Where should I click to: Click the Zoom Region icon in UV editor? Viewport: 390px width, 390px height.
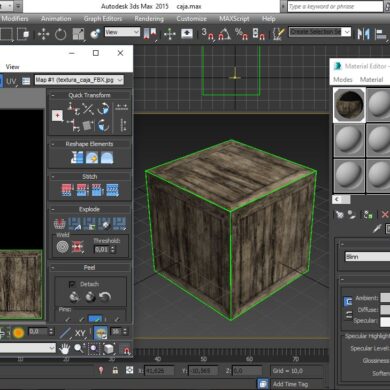pos(93,349)
